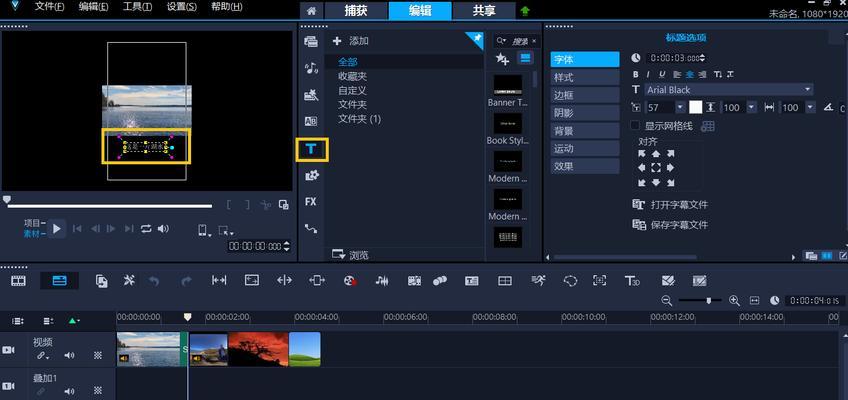The height and width of the screenshot is (400, 848).
Task: Click 打开字幕文件
Action: pyautogui.click(x=670, y=205)
